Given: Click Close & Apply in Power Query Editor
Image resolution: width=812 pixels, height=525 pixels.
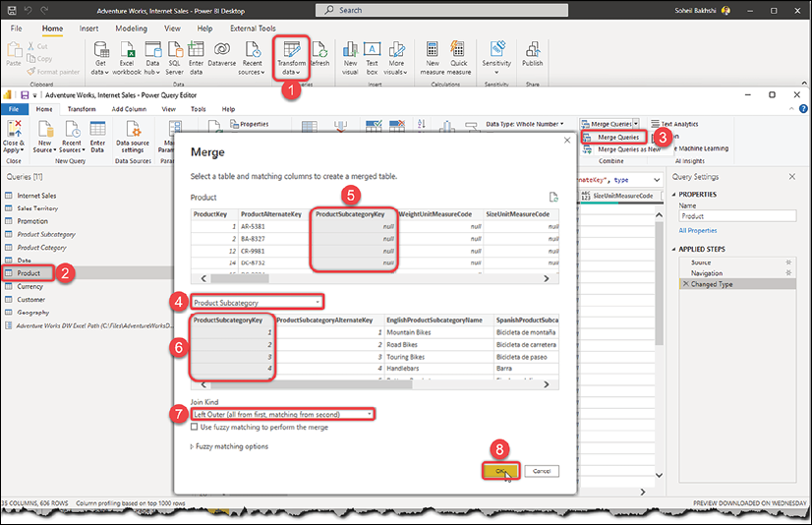Looking at the screenshot, I should tap(14, 137).
